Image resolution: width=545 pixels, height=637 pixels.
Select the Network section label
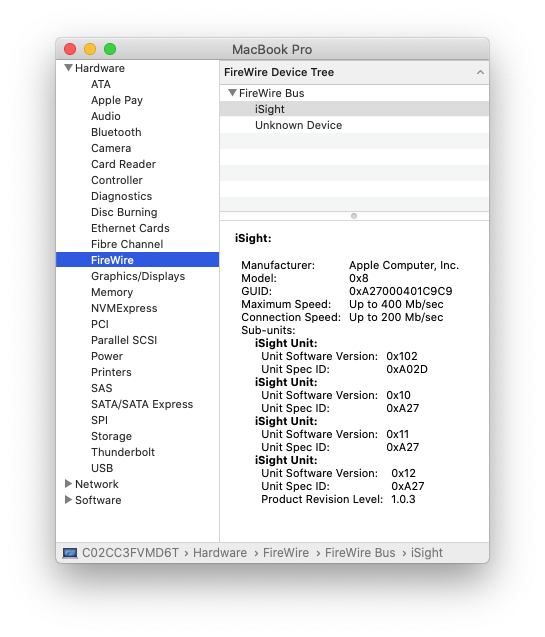coord(97,484)
